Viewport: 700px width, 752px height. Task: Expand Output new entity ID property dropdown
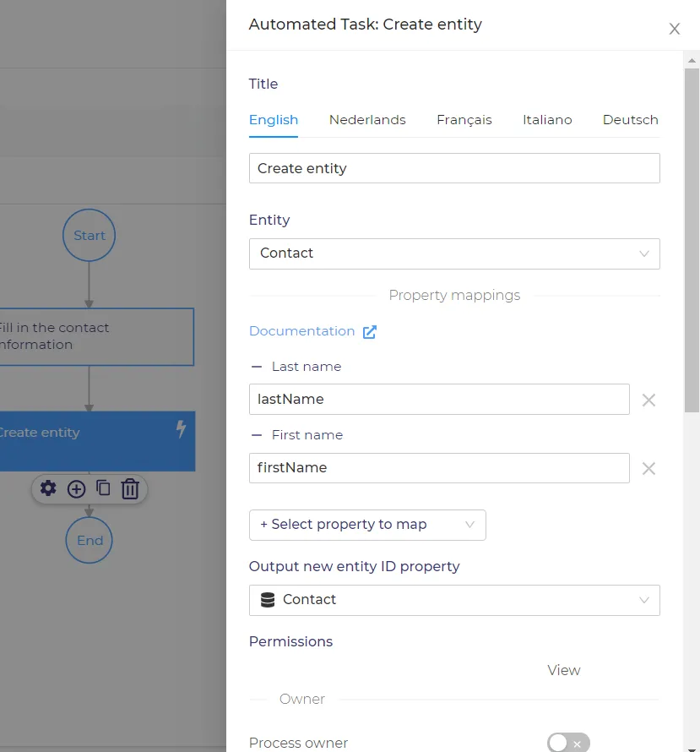point(454,600)
